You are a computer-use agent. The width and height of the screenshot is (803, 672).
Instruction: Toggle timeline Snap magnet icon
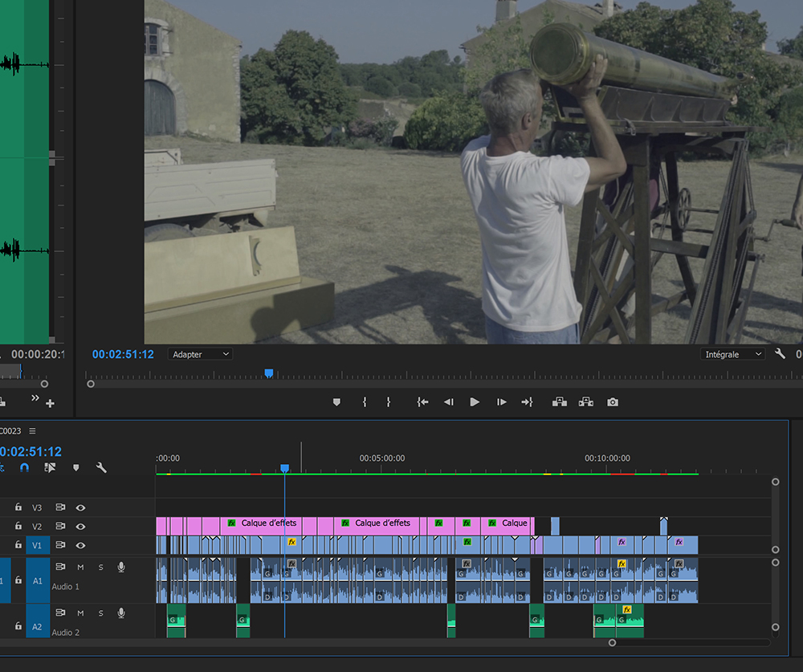(24, 467)
